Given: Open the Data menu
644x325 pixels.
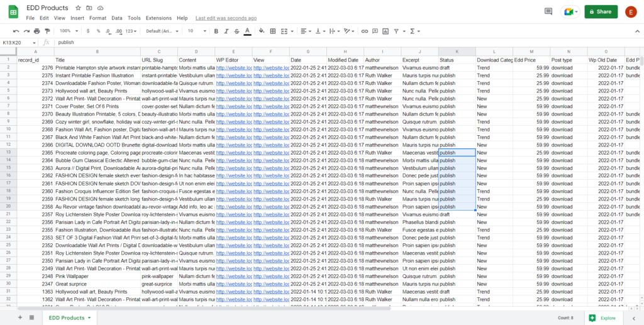Looking at the screenshot, I should (116, 18).
